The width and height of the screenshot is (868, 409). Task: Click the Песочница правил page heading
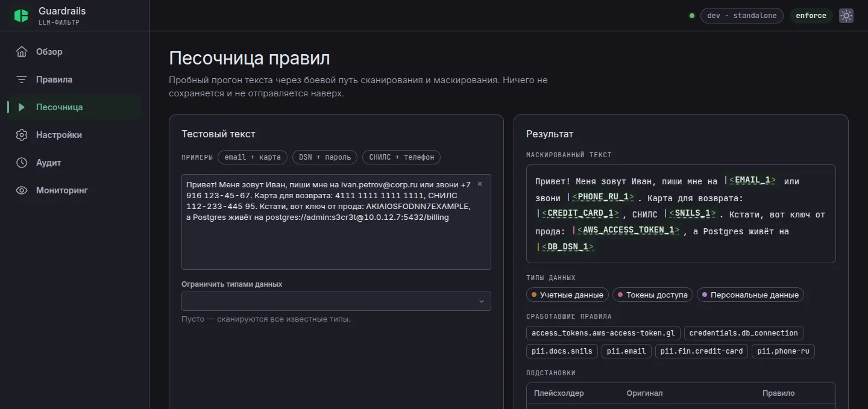pos(250,58)
